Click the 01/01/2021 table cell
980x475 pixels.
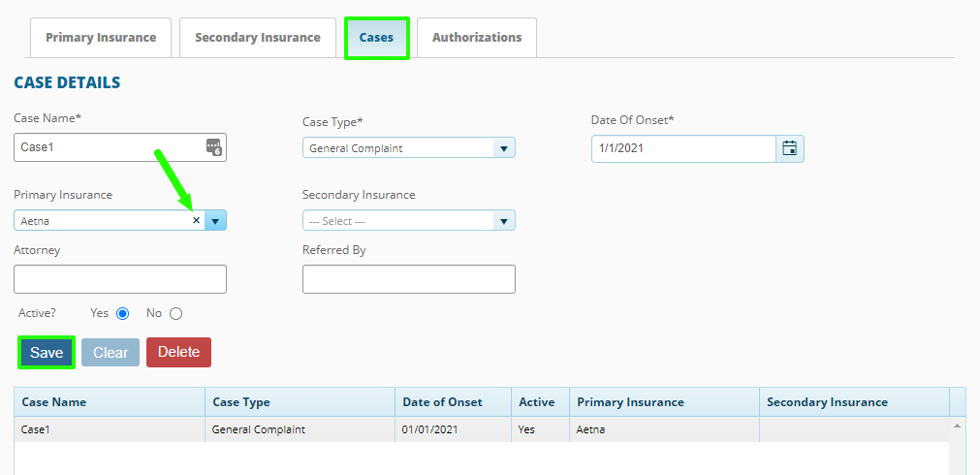click(x=453, y=430)
